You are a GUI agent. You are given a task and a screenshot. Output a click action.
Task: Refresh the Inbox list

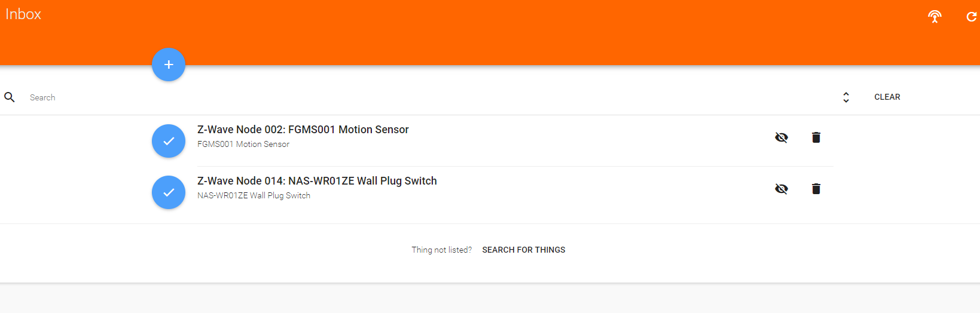(x=972, y=17)
